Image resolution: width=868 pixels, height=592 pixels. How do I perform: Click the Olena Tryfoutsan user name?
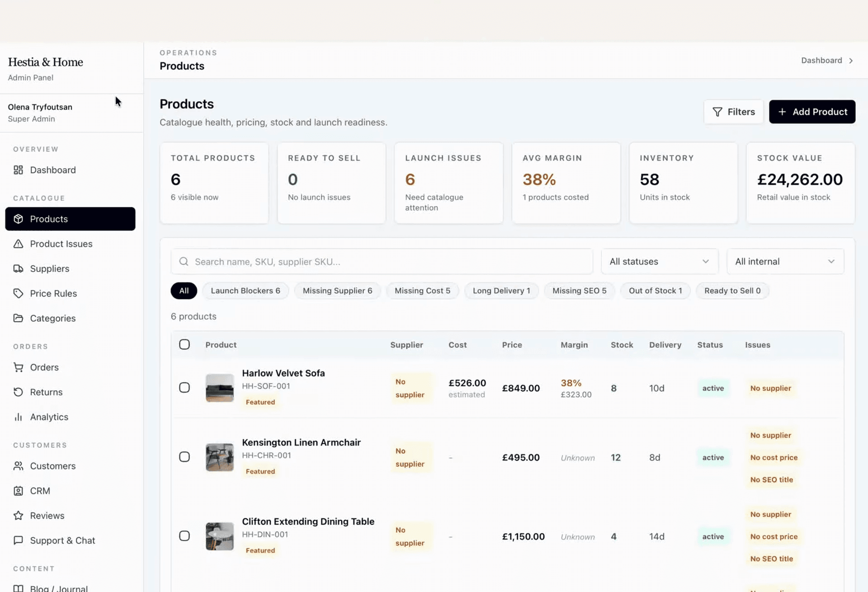coord(40,107)
